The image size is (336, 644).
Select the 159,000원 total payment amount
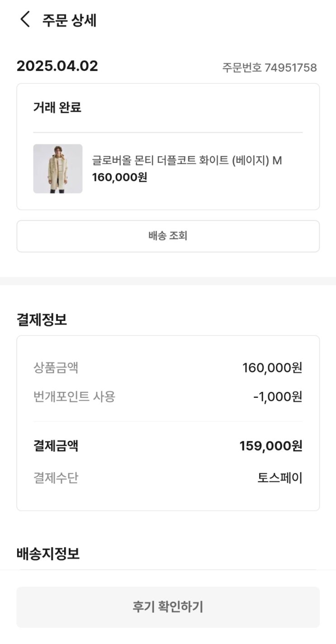coord(270,446)
